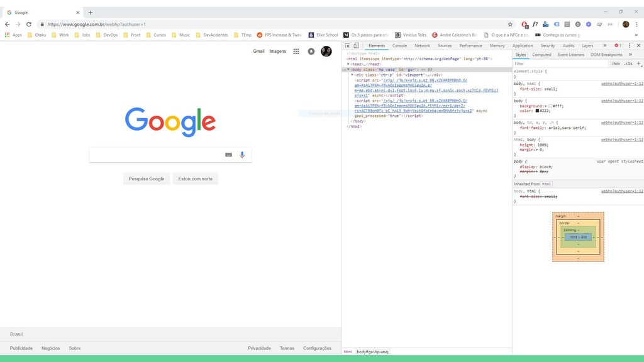Select body#gsr.hp.vasq in the breadcrumb
644x362 pixels.
pos(372,352)
